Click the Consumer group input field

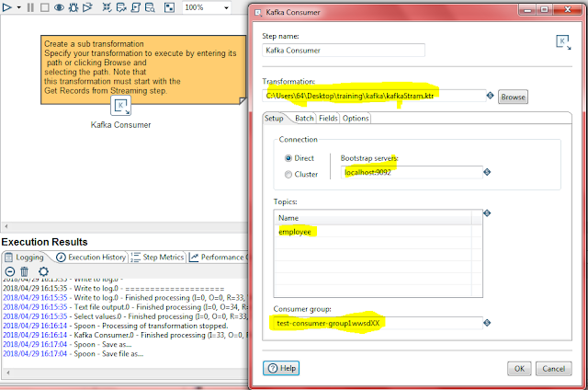pyautogui.click(x=378, y=323)
